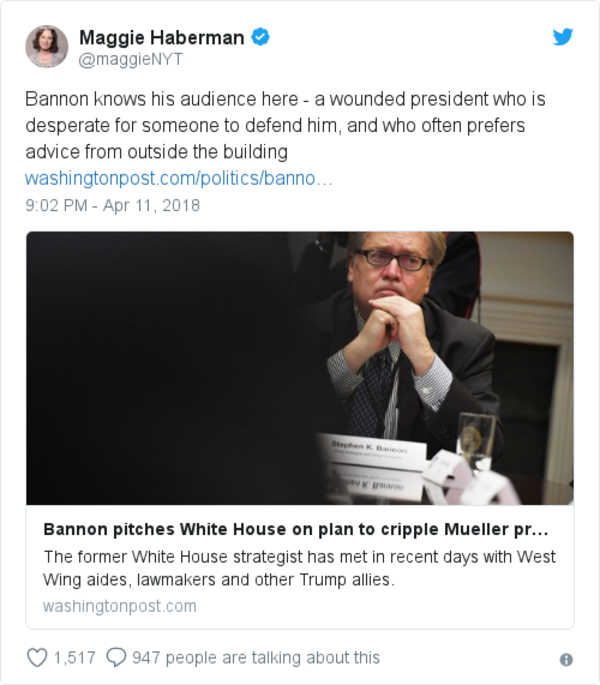This screenshot has height=685, width=600.
Task: Open the "Bannon pitches White House" headline
Action: (295, 529)
